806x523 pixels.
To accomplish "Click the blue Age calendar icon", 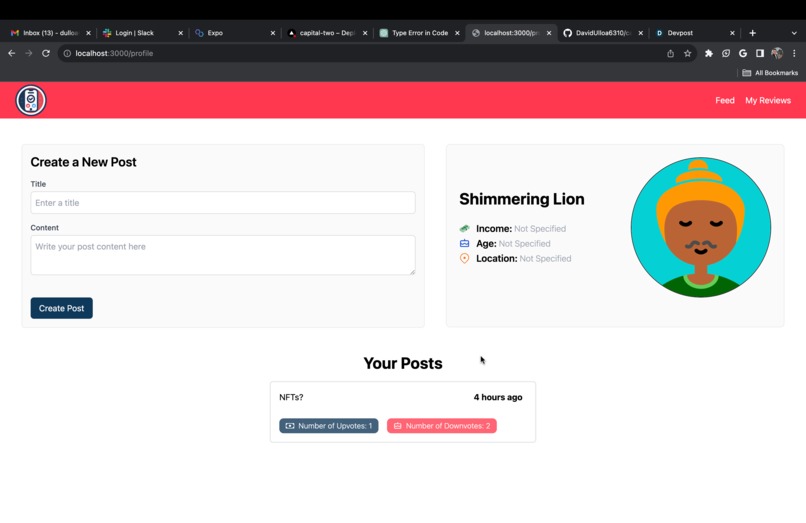I will pos(464,243).
